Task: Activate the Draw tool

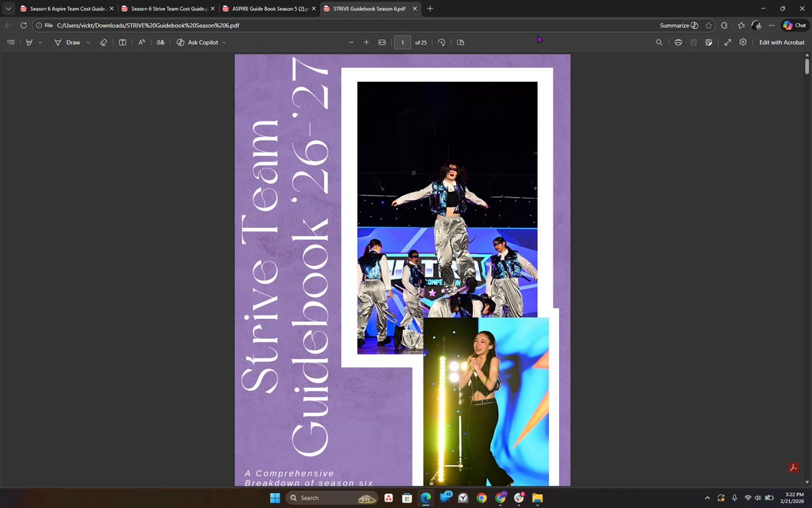Action: [x=68, y=42]
